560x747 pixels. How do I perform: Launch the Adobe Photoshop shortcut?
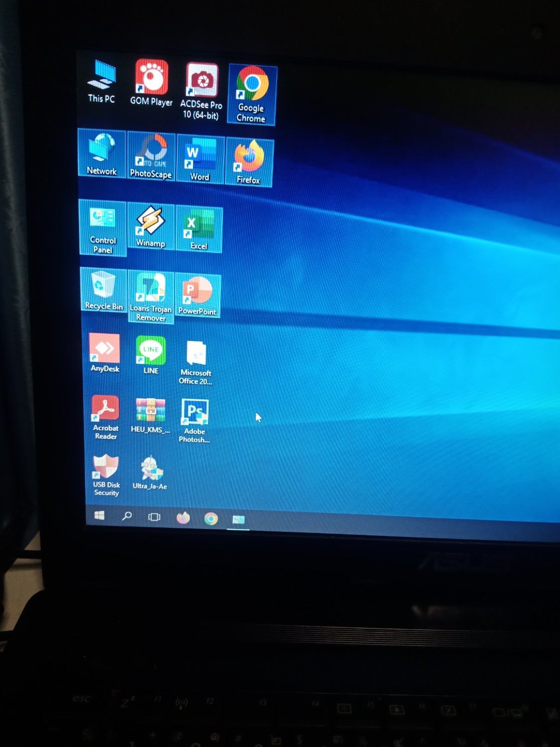195,421
